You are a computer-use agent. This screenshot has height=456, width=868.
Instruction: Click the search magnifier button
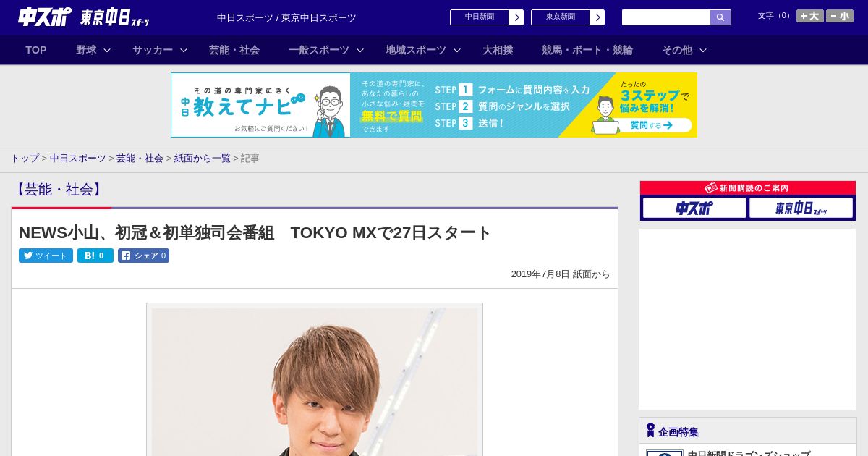point(720,17)
